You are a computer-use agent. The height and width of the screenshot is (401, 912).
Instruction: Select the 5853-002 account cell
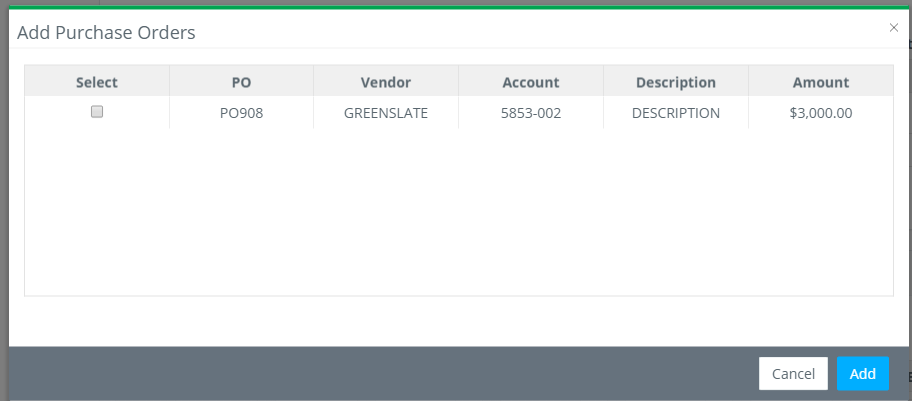[531, 113]
